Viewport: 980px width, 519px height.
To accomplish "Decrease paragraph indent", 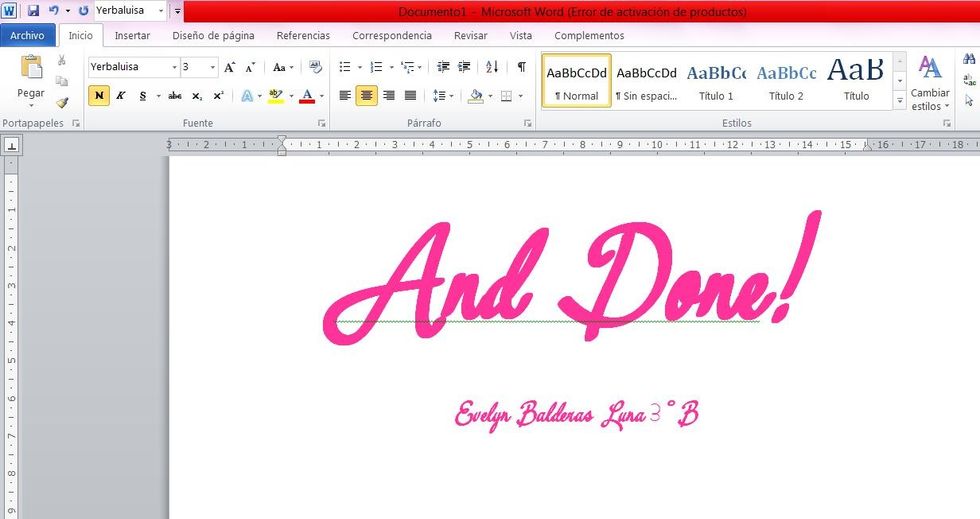I will pos(443,67).
